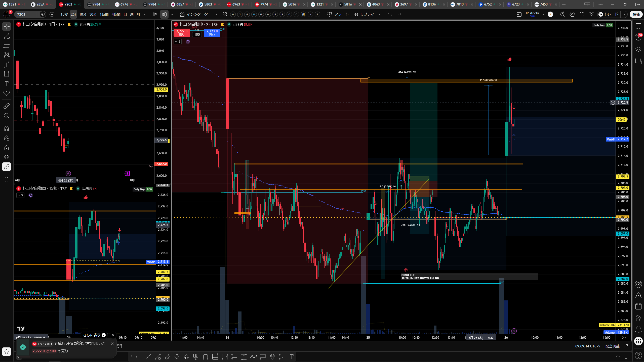Image resolution: width=644 pixels, height=362 pixels.
Task: Take a chart snapshot with camera icon
Action: click(591, 14)
